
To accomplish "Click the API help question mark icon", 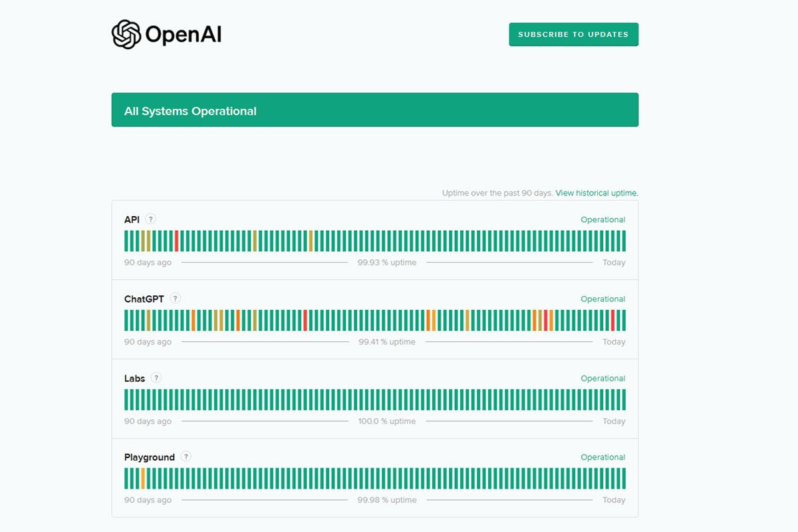I will (151, 219).
